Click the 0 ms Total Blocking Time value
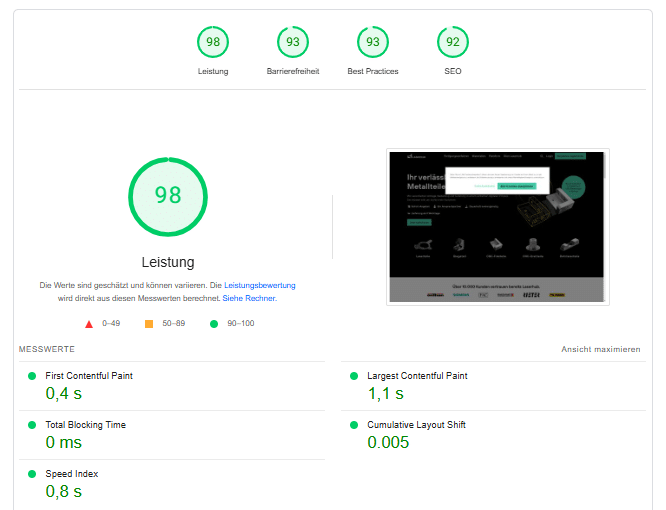This screenshot has width=666, height=510. coord(64,442)
